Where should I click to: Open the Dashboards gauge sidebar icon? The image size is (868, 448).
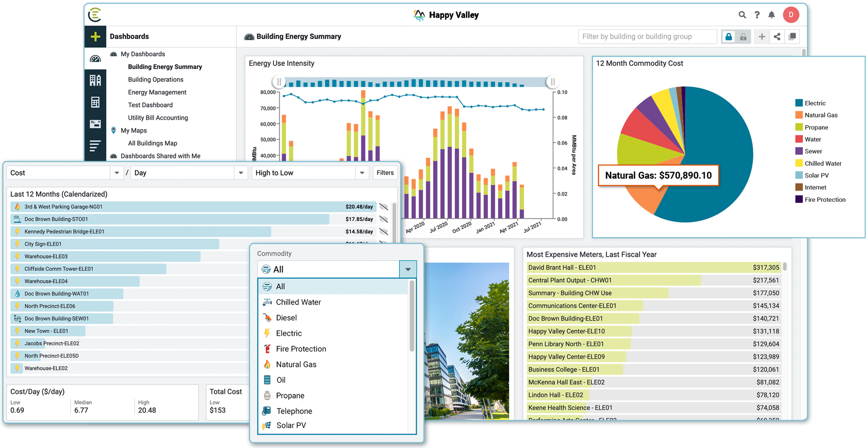click(95, 59)
